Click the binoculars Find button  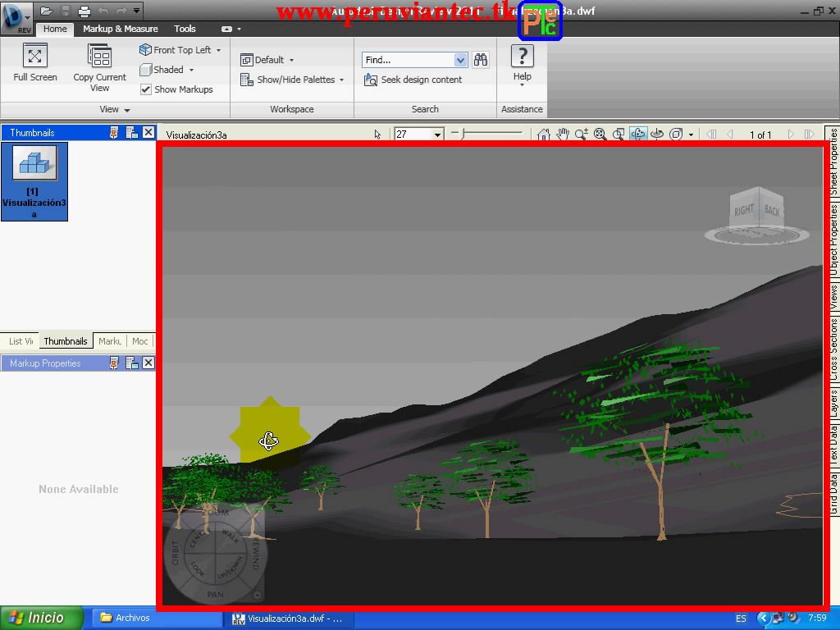[481, 59]
